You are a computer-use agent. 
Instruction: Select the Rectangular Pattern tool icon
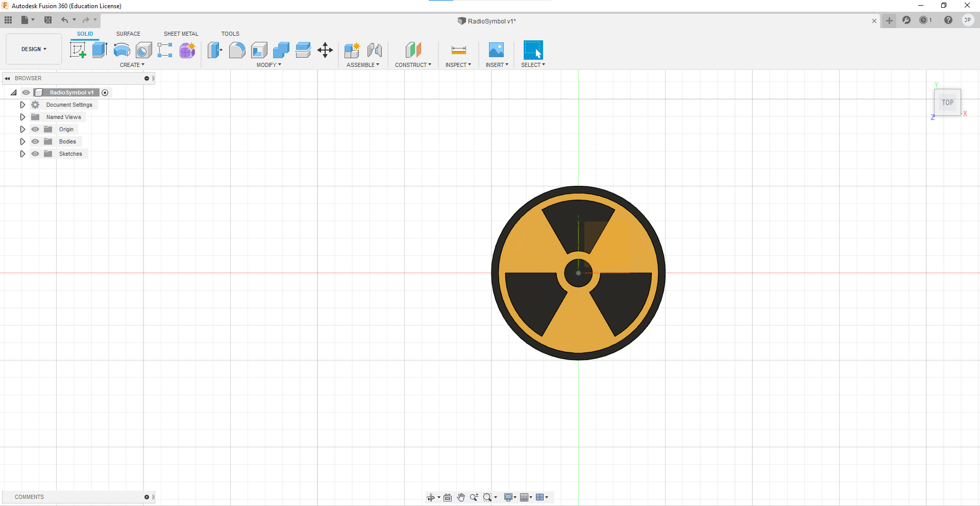[165, 50]
